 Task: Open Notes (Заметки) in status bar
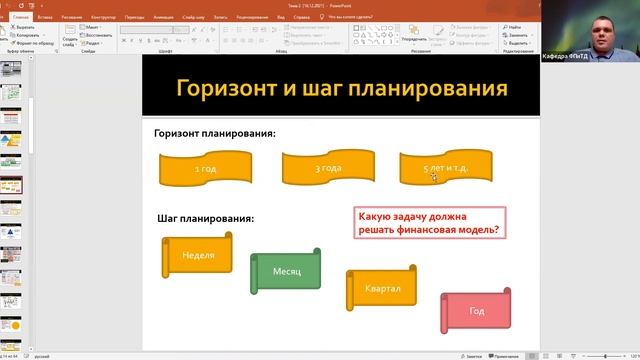coord(471,356)
